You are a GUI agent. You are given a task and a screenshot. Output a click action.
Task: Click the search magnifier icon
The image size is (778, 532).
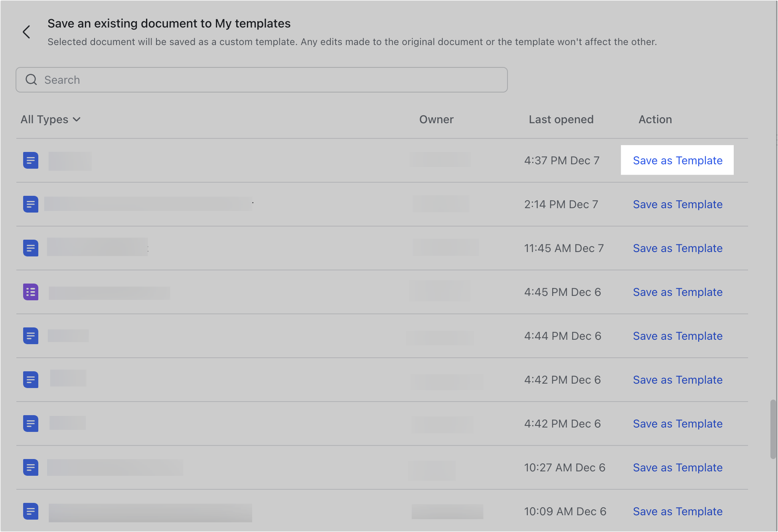click(31, 80)
